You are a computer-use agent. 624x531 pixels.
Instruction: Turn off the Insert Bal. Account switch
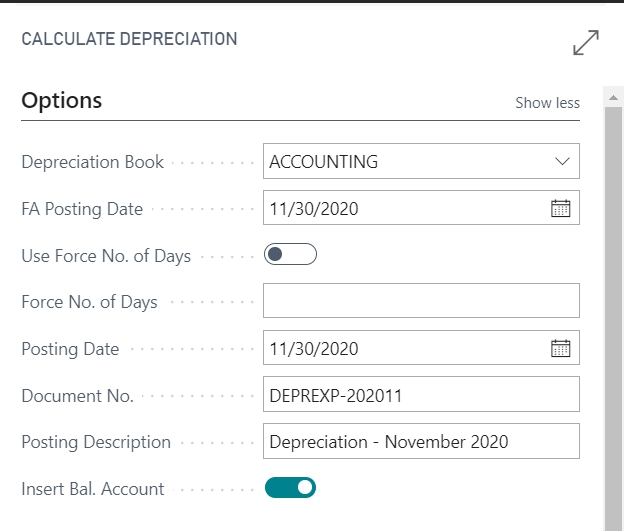[x=290, y=488]
